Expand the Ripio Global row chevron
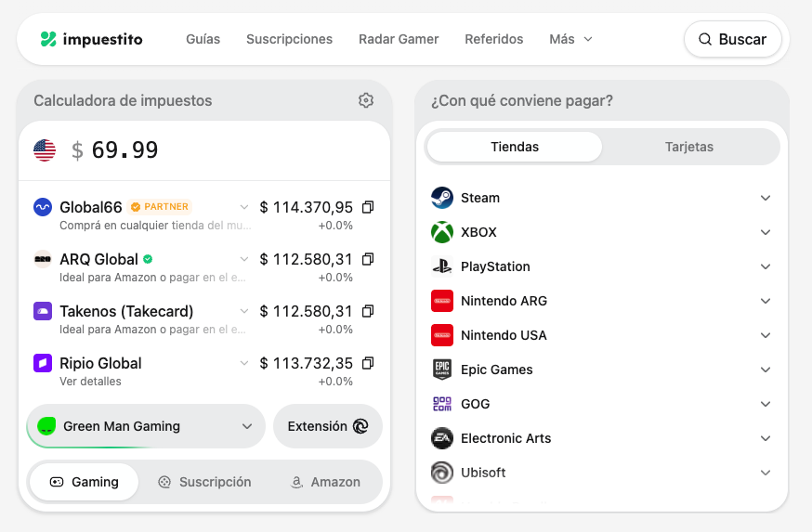 click(x=244, y=363)
